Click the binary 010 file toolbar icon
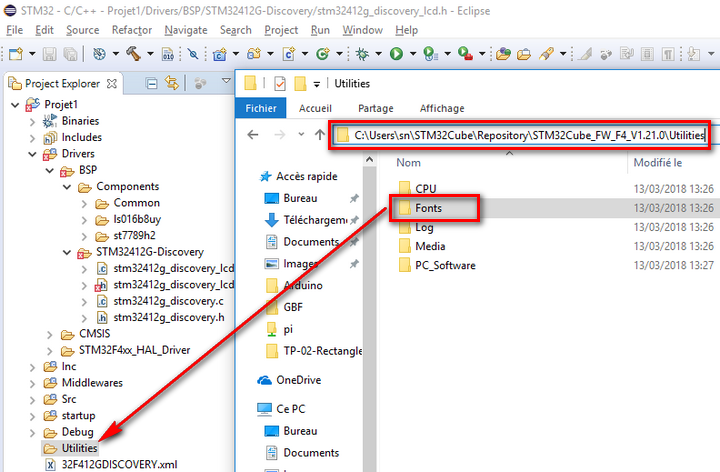This screenshot has width=720, height=472. pos(168,54)
